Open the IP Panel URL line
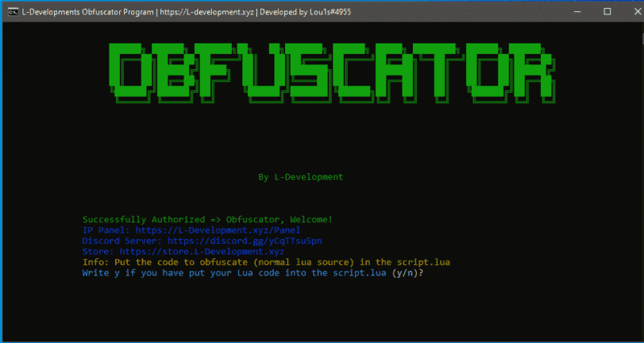Screen dimensions: 644x343 [x=192, y=230]
